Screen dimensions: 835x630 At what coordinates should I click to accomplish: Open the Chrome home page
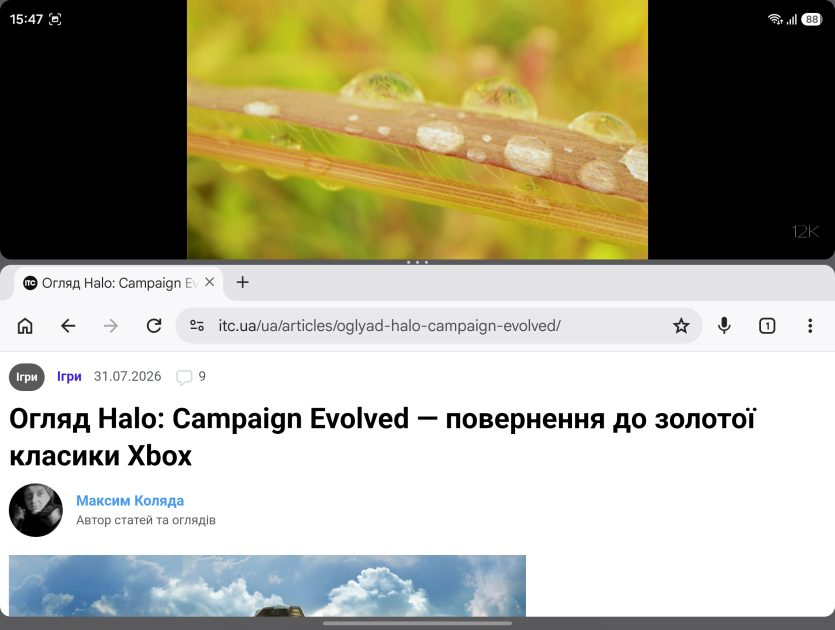coord(25,326)
